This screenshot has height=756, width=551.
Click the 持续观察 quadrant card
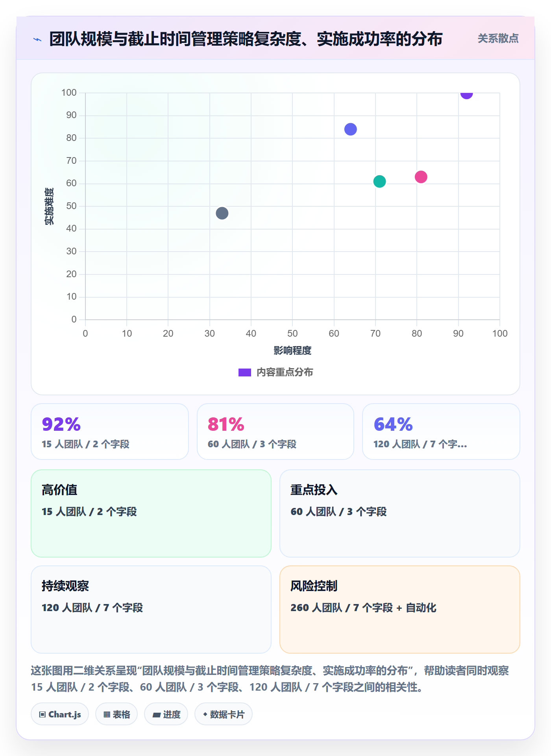151,610
